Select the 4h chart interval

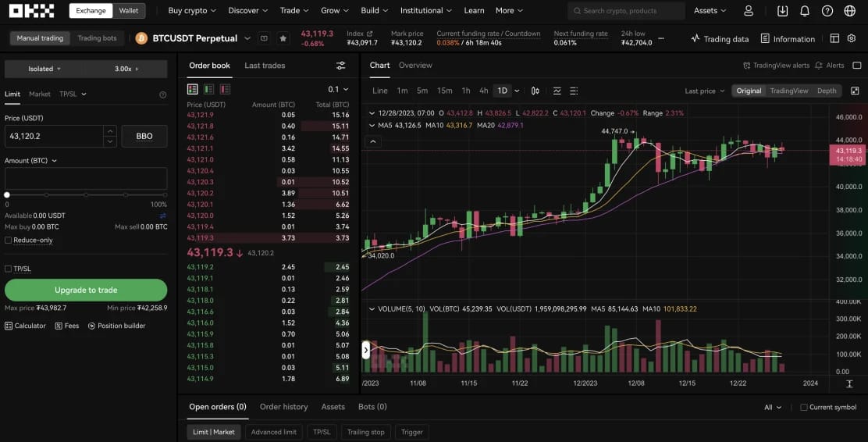(483, 91)
